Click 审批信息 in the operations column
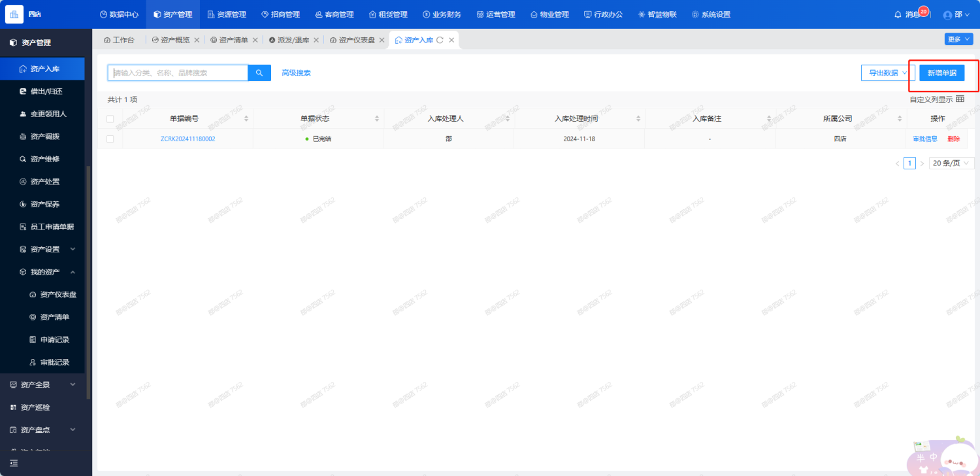Image resolution: width=980 pixels, height=476 pixels. (x=925, y=139)
